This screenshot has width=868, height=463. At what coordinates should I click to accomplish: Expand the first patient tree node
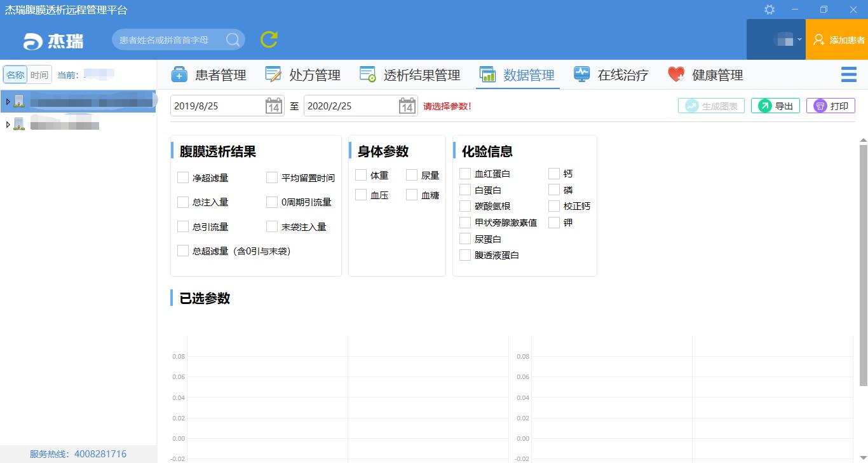(8, 101)
